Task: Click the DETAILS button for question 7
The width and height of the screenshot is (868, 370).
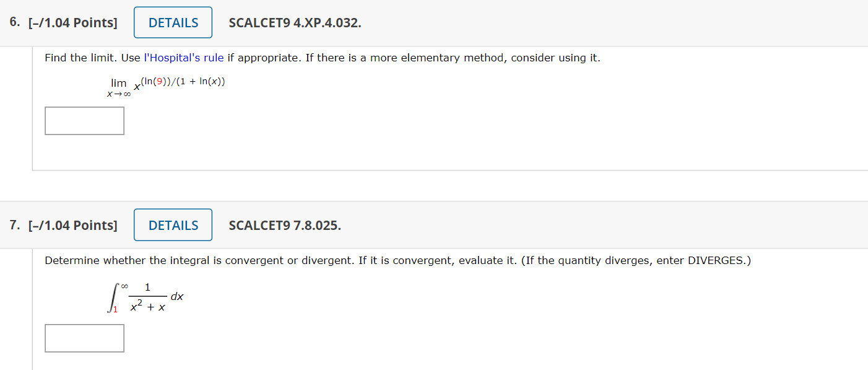Action: (x=173, y=224)
